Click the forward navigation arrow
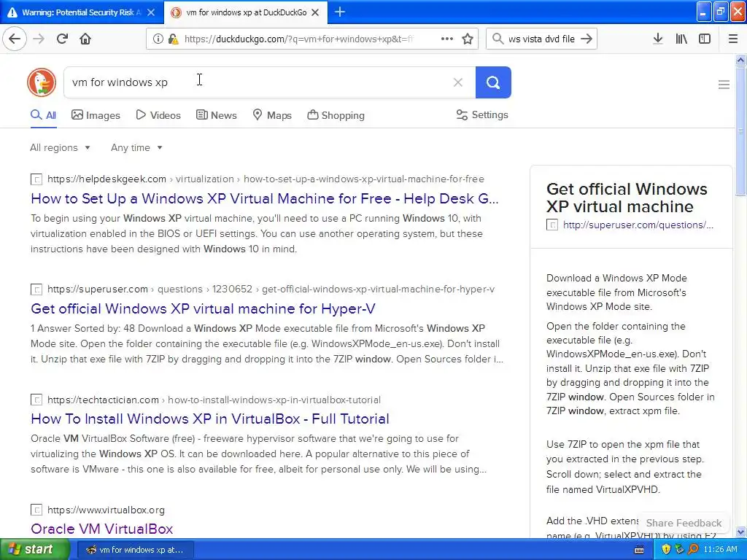The width and height of the screenshot is (747, 560). pos(39,39)
